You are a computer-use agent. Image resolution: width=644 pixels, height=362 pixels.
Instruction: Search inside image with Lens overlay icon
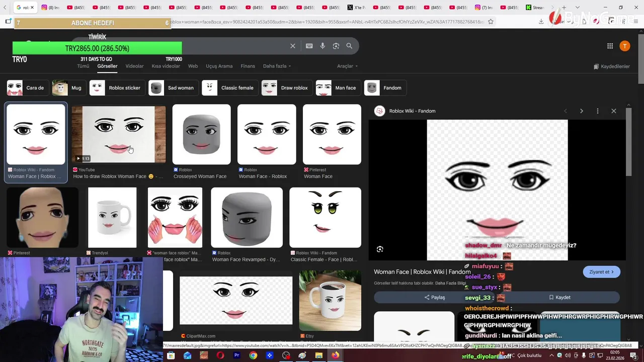pyautogui.click(x=380, y=249)
